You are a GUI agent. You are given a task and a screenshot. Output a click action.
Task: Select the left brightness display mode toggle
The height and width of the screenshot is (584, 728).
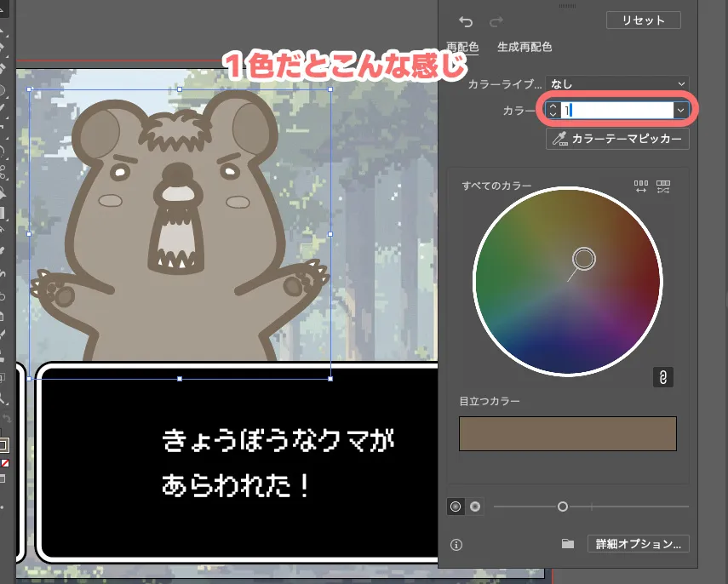457,506
